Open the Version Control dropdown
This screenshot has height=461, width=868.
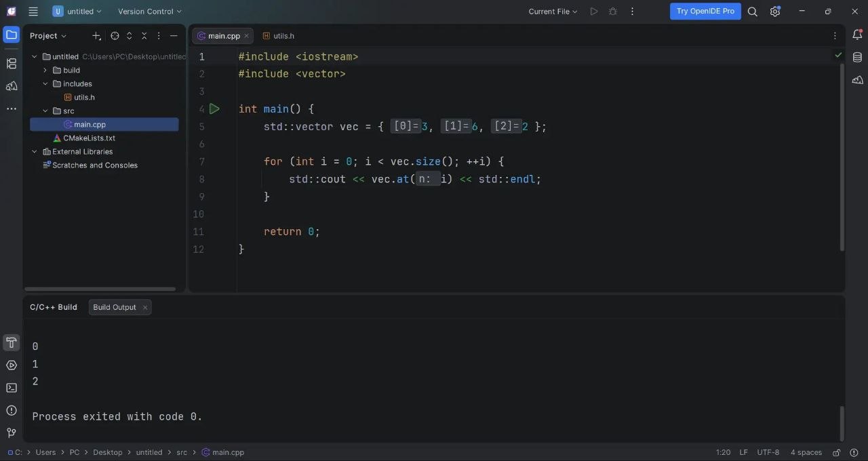[x=150, y=12]
